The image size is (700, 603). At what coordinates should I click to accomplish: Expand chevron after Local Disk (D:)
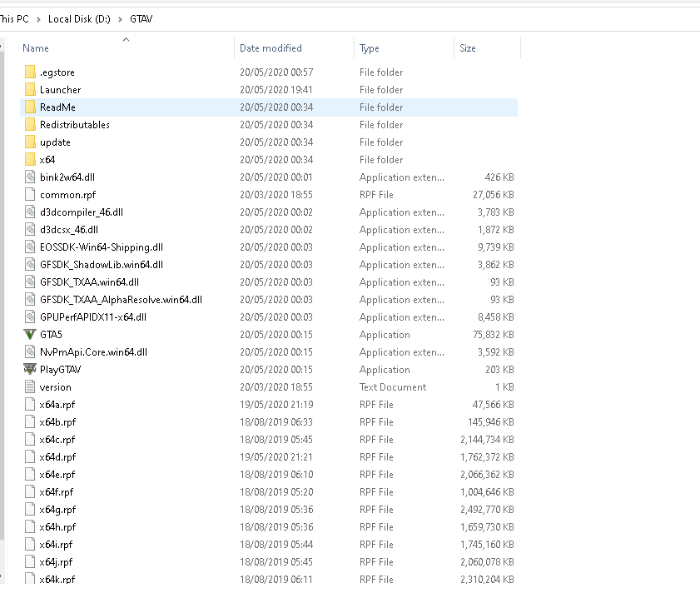click(x=120, y=19)
